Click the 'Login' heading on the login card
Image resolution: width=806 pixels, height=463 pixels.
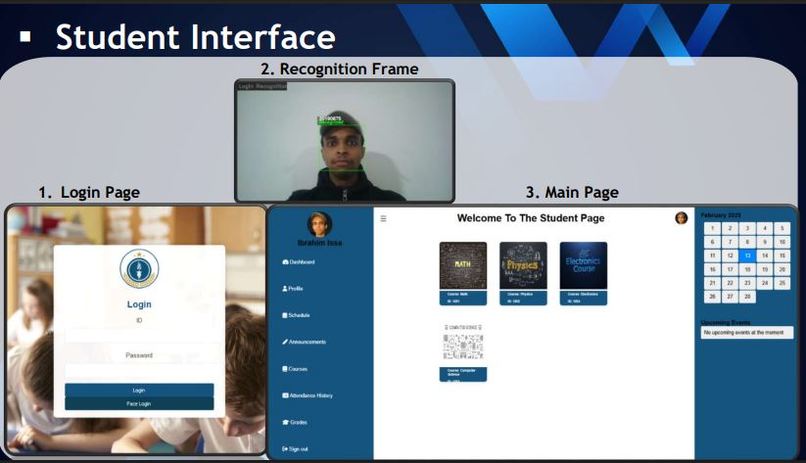pos(139,305)
